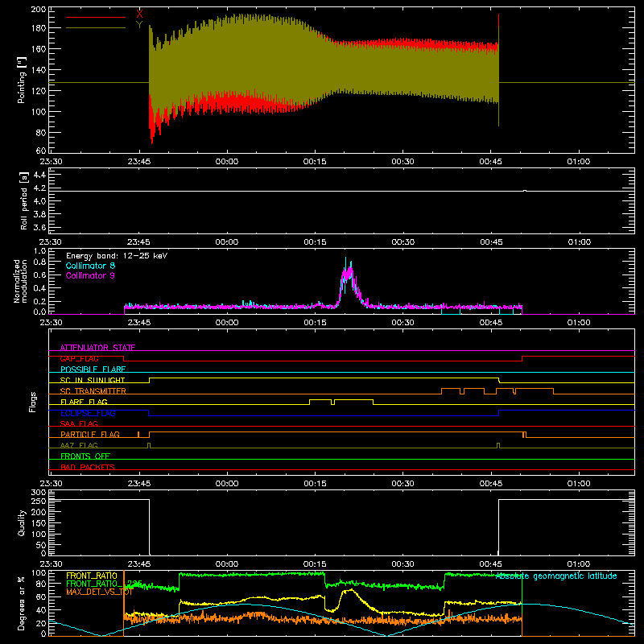Click the red X legend label
This screenshot has width=644, height=644.
tap(139, 14)
